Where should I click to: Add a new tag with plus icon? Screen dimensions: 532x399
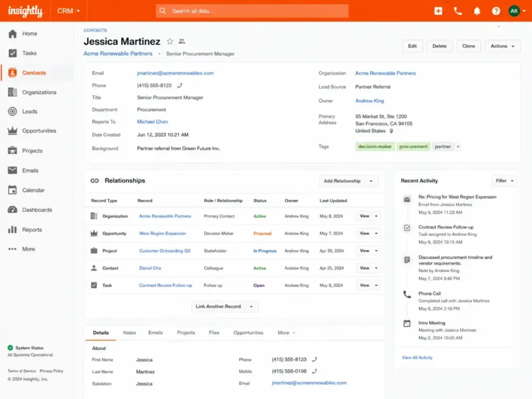[458, 147]
